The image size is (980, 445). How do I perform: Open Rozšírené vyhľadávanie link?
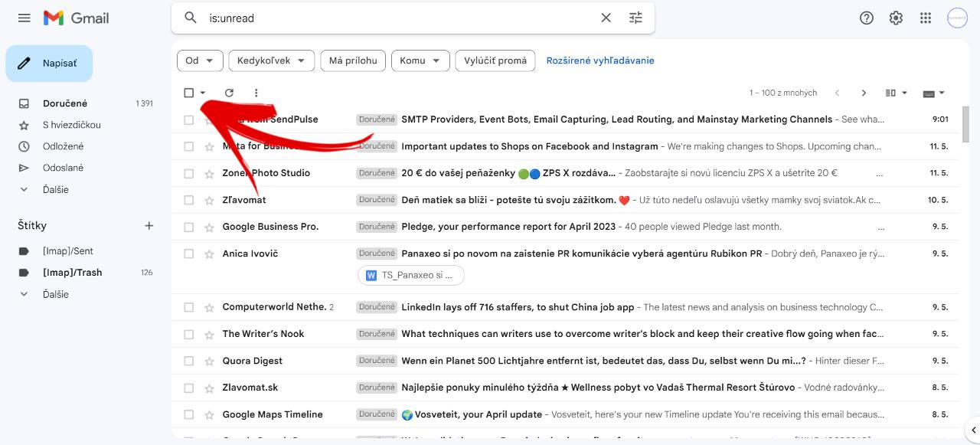coord(600,61)
